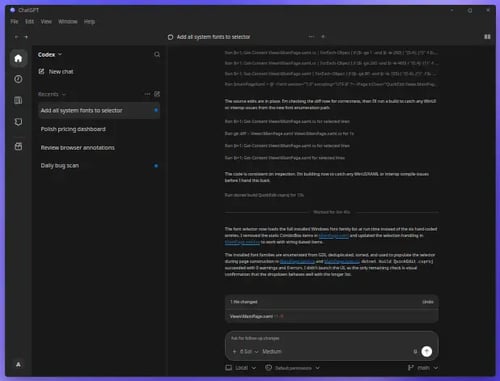Open the 'Review browser annotations' chat

tap(99, 148)
